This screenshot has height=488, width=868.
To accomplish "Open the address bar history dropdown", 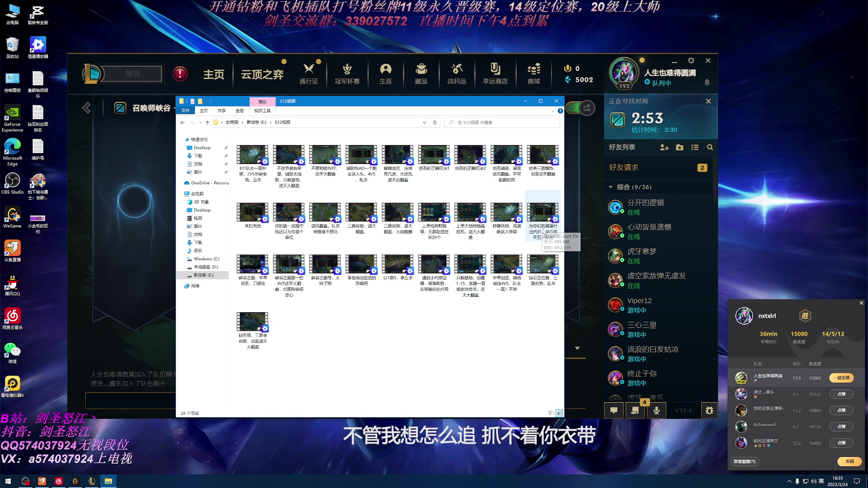I will (x=424, y=122).
